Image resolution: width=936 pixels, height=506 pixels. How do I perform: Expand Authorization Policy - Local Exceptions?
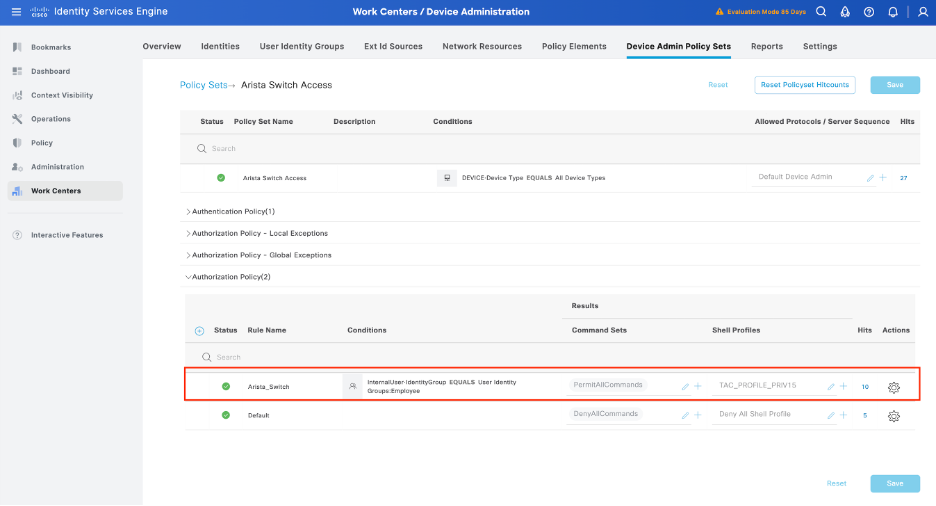pyautogui.click(x=258, y=233)
